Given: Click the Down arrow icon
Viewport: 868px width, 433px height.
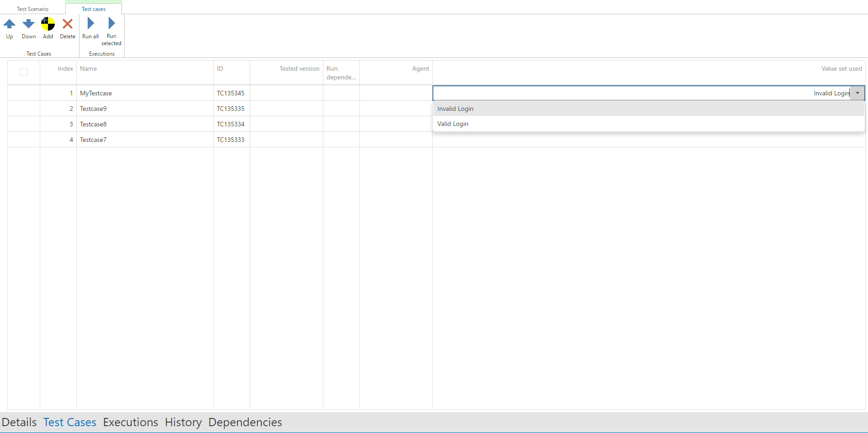Looking at the screenshot, I should click(29, 24).
